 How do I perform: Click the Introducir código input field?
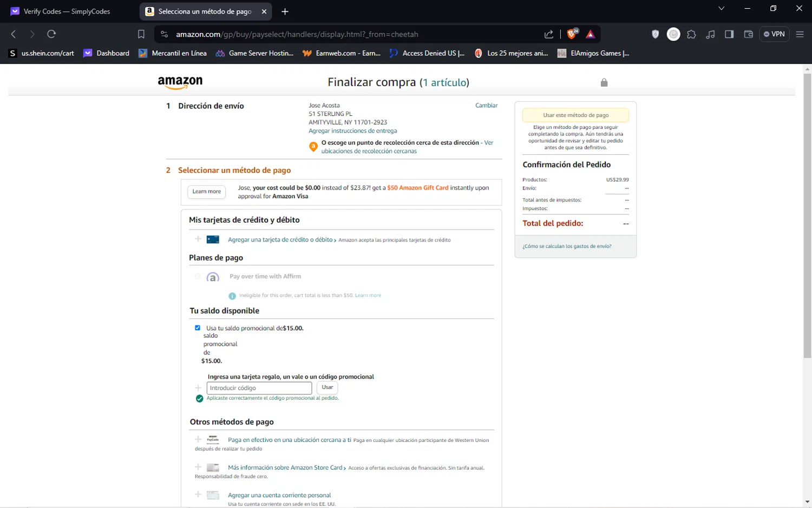click(x=259, y=388)
